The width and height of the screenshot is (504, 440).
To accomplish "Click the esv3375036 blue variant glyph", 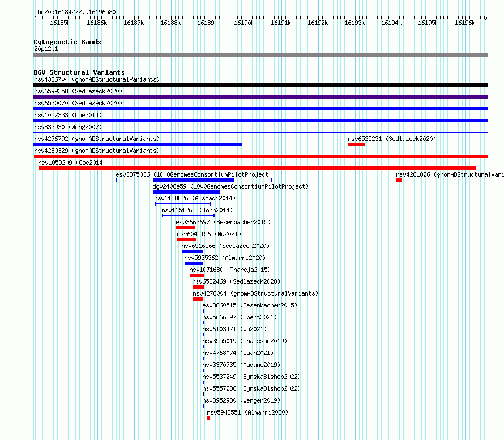I will point(194,180).
